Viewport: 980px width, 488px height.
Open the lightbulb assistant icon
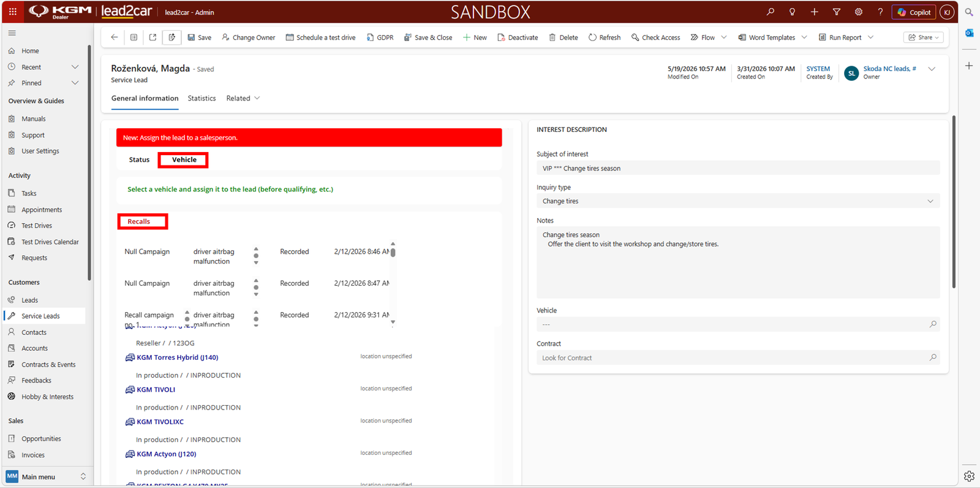(793, 12)
